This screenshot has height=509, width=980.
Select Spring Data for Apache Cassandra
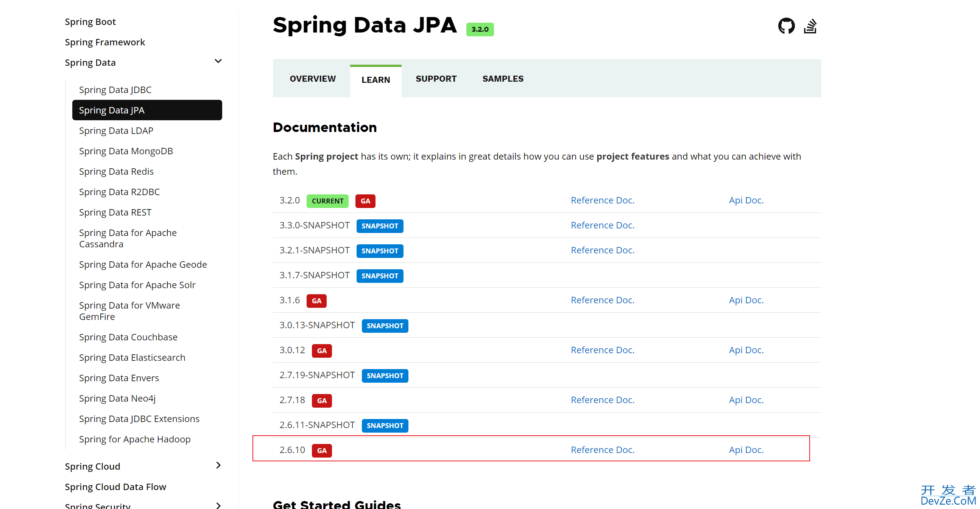pyautogui.click(x=128, y=238)
